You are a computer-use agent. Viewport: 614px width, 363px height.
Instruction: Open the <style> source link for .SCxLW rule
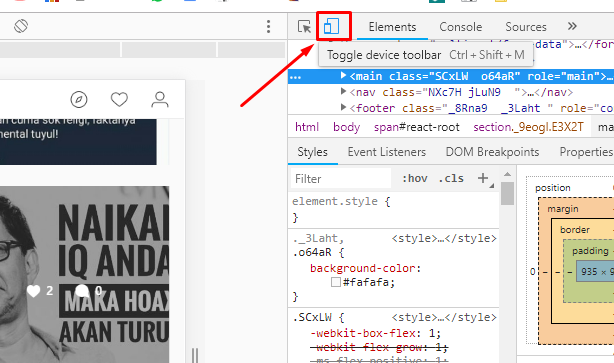tap(444, 317)
